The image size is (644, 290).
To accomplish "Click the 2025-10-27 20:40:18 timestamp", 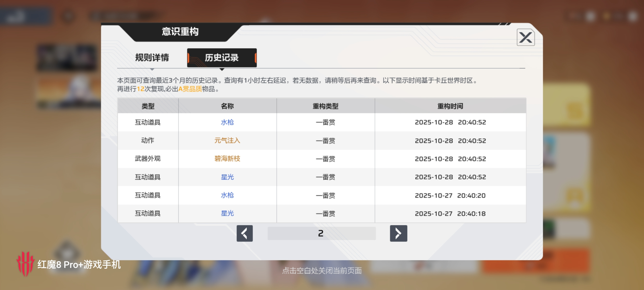I will [x=450, y=214].
